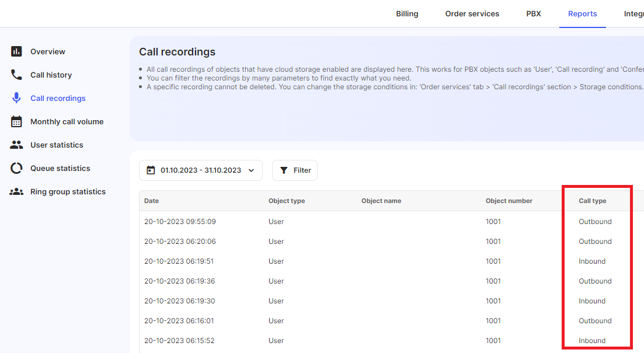This screenshot has width=644, height=353.
Task: Click Outbound in the 06:16:01 row
Action: 595,320
